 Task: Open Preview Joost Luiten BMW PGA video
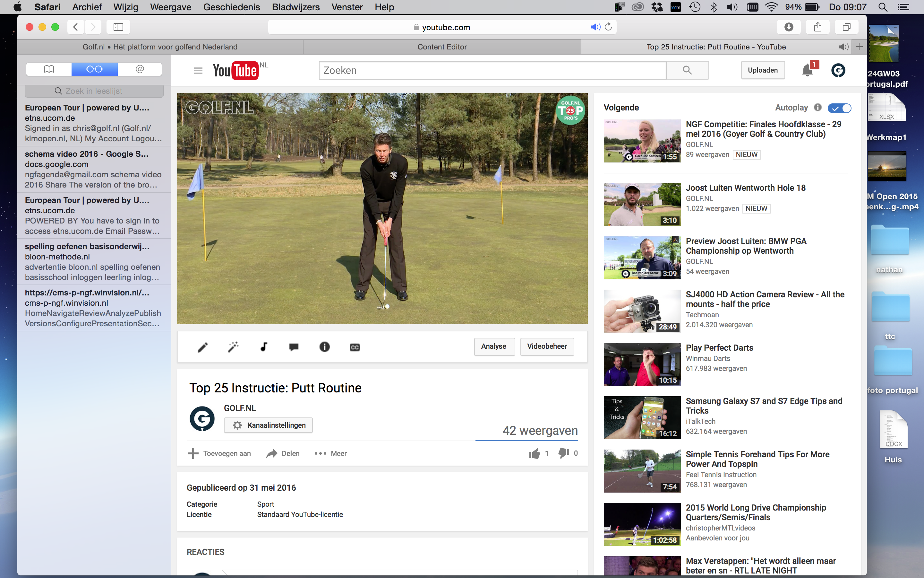[x=746, y=246]
